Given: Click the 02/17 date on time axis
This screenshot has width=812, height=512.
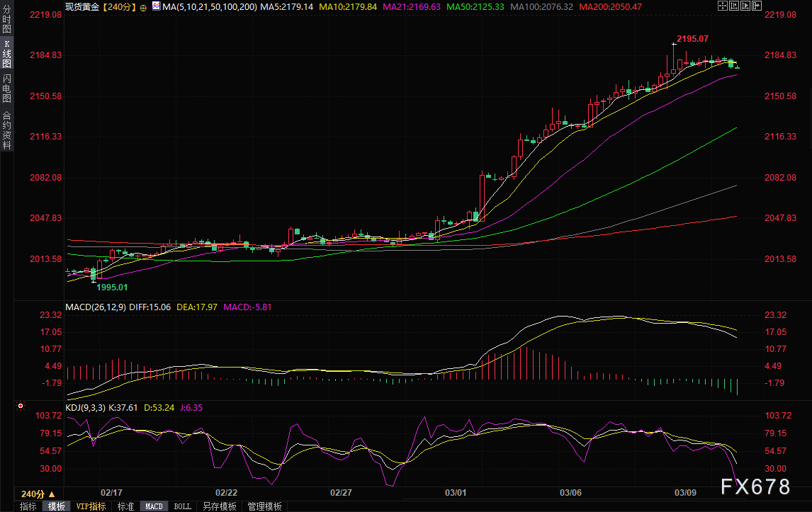Looking at the screenshot, I should pyautogui.click(x=111, y=492).
